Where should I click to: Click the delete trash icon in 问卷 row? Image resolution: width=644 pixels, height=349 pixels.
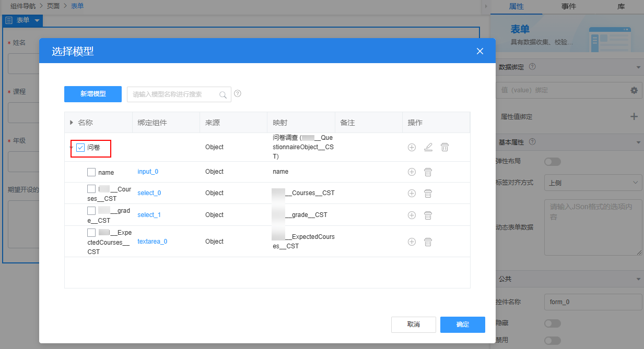444,147
